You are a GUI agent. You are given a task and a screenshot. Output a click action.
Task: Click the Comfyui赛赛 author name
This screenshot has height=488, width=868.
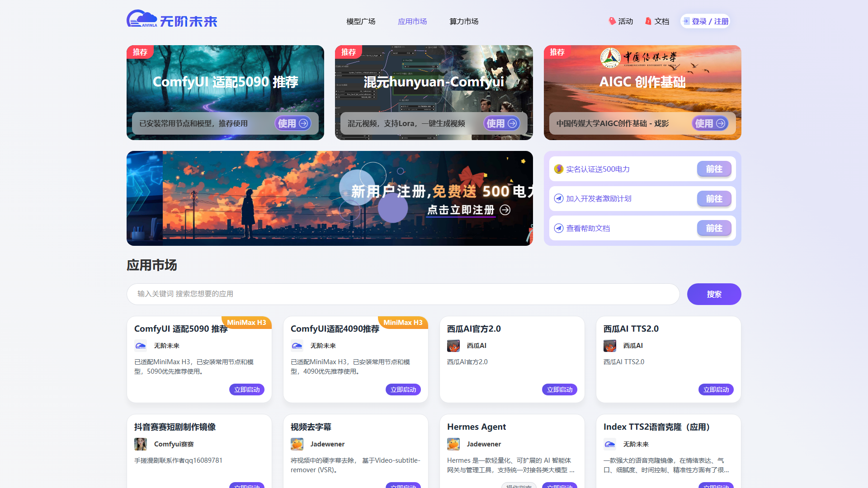pos(174,444)
